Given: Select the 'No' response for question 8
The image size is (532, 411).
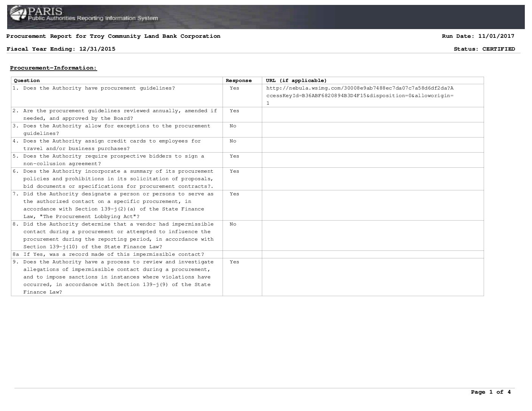Looking at the screenshot, I should [233, 224].
